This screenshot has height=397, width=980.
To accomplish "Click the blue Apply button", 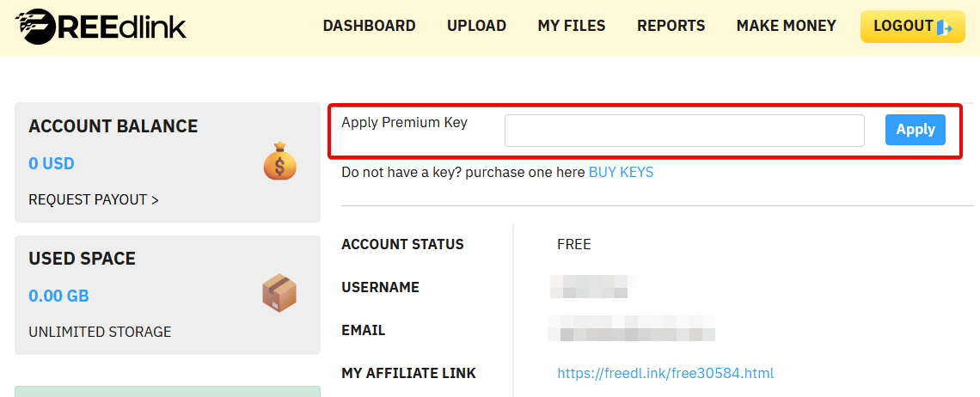I will (916, 130).
